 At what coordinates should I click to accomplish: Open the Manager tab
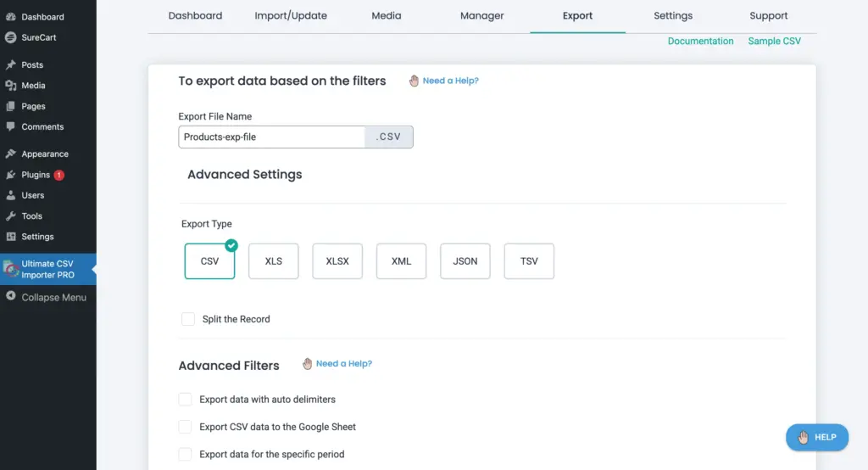pyautogui.click(x=482, y=15)
